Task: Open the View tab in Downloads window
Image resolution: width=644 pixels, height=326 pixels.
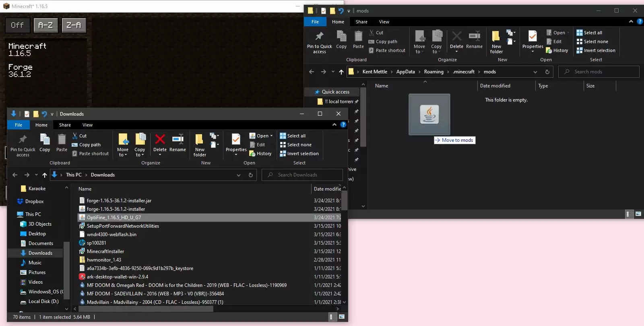Action: coord(87,125)
